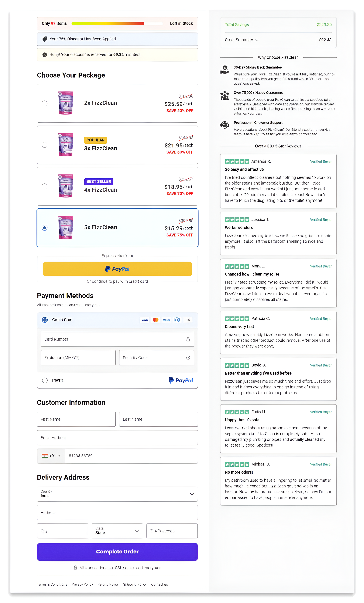Click the lock icon in Card Number field
The width and height of the screenshot is (364, 603).
tap(188, 339)
